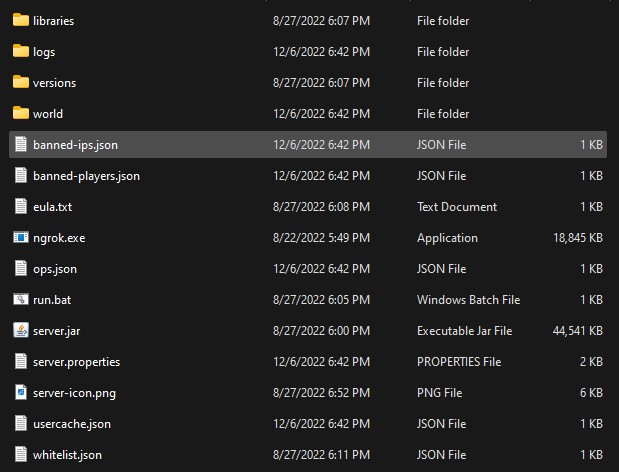Click the banned-ips.json file name
The width and height of the screenshot is (619, 472).
pyautogui.click(x=75, y=145)
